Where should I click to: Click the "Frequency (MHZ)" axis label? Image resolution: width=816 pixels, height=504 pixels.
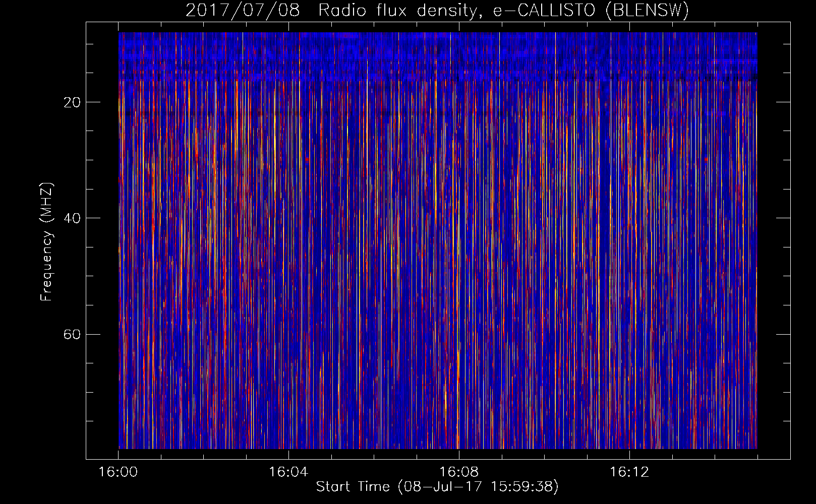[x=46, y=242]
